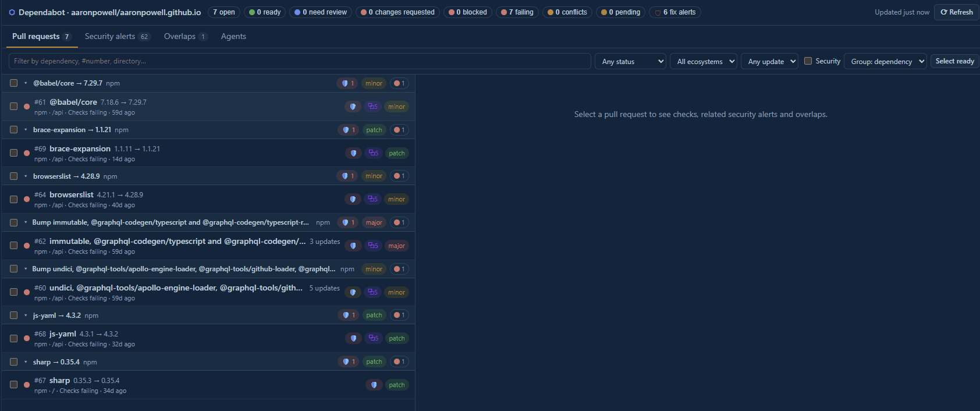This screenshot has height=411, width=980.
Task: Collapse the @babel/core group
Action: 26,83
